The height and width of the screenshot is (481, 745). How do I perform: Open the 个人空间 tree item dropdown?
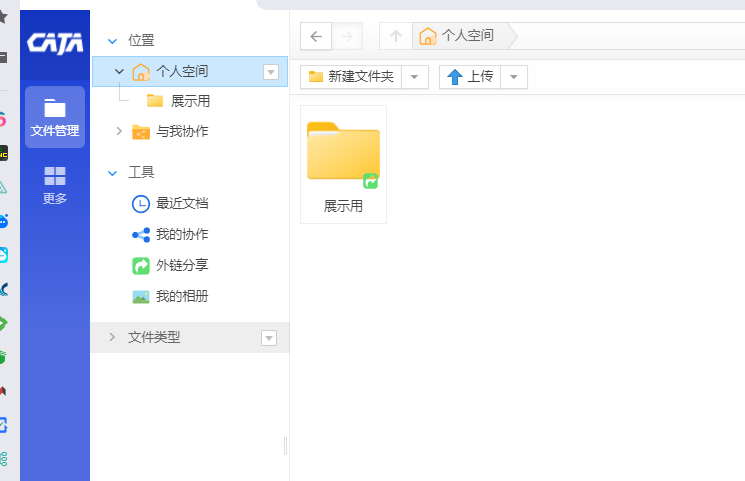coord(270,71)
